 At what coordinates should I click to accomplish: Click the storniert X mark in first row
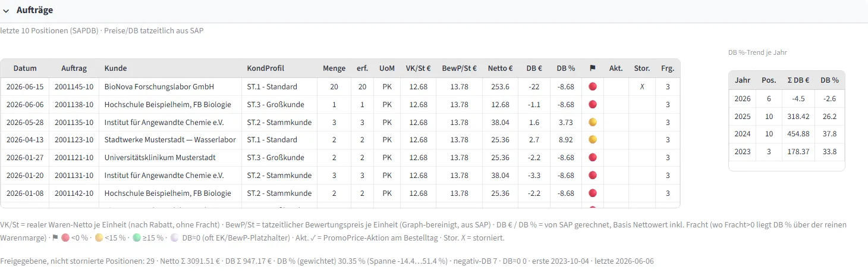click(642, 87)
